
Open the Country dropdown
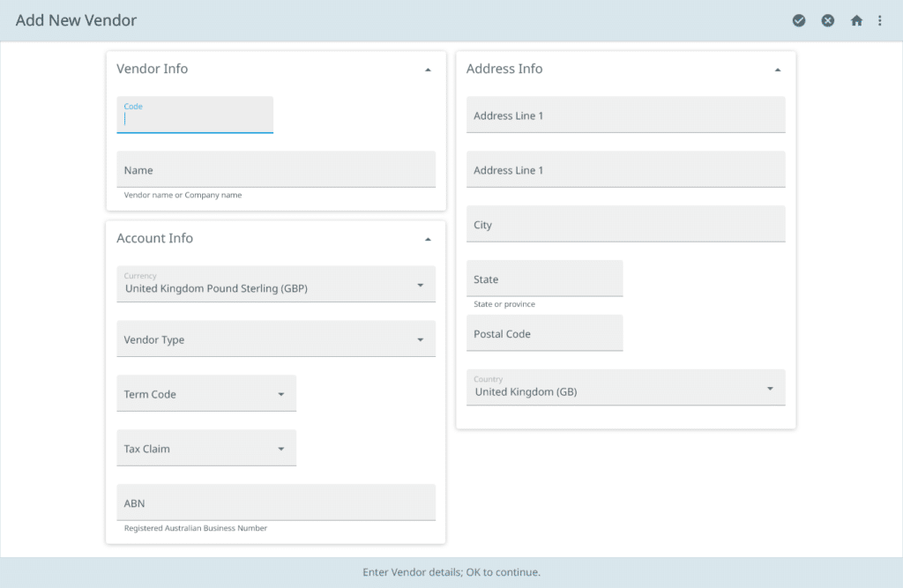[625, 388]
